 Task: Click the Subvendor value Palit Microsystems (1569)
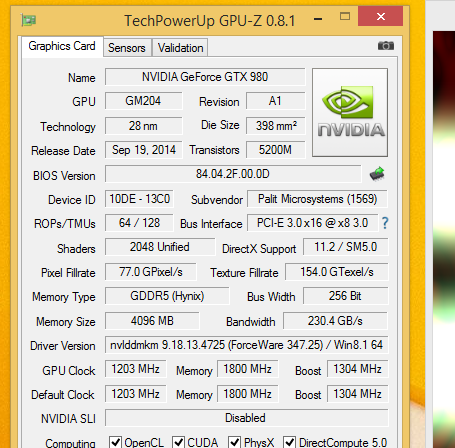(x=317, y=199)
